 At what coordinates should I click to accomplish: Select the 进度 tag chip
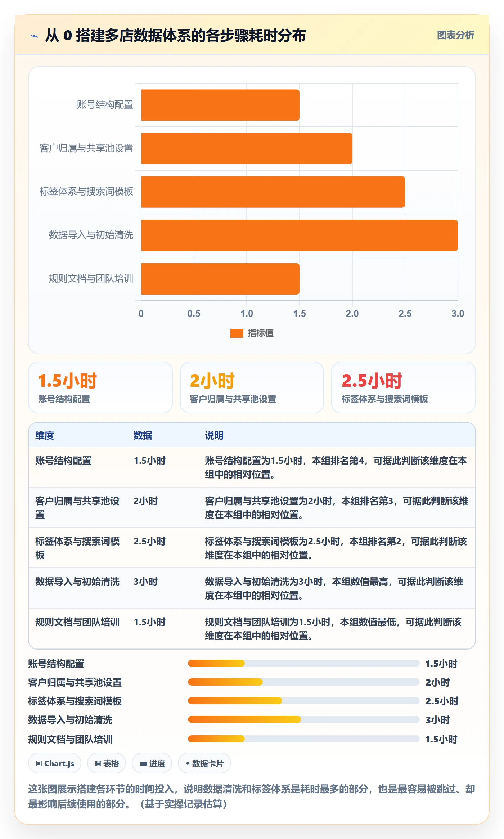[152, 763]
